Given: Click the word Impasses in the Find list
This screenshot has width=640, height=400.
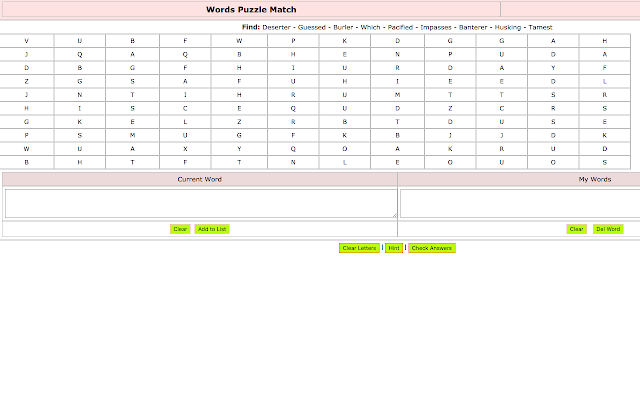Looking at the screenshot, I should [x=436, y=27].
